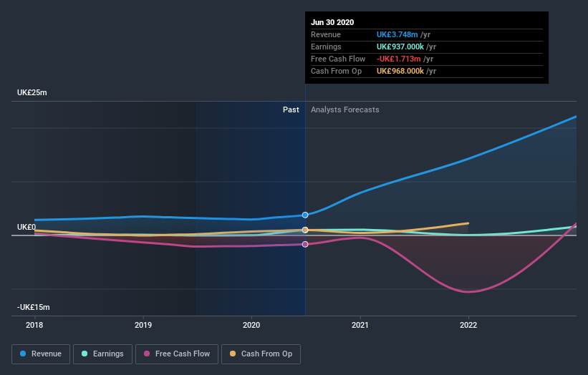Click the tooltip Cash From Op row label
This screenshot has width=588, height=375.
coord(337,71)
